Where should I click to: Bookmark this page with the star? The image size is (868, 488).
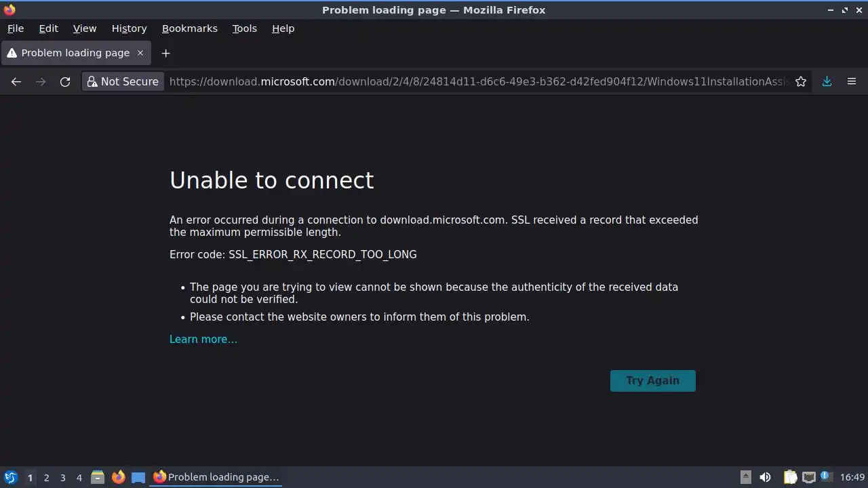pos(801,81)
